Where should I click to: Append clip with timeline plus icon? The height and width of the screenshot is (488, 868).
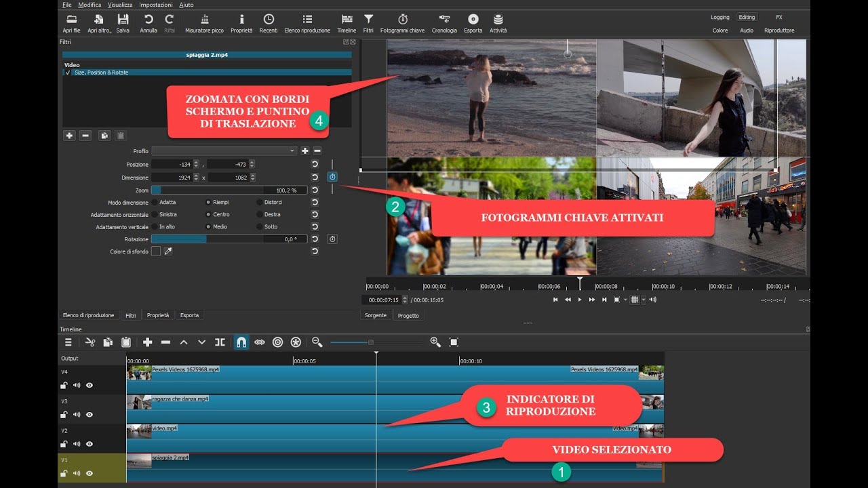[147, 342]
